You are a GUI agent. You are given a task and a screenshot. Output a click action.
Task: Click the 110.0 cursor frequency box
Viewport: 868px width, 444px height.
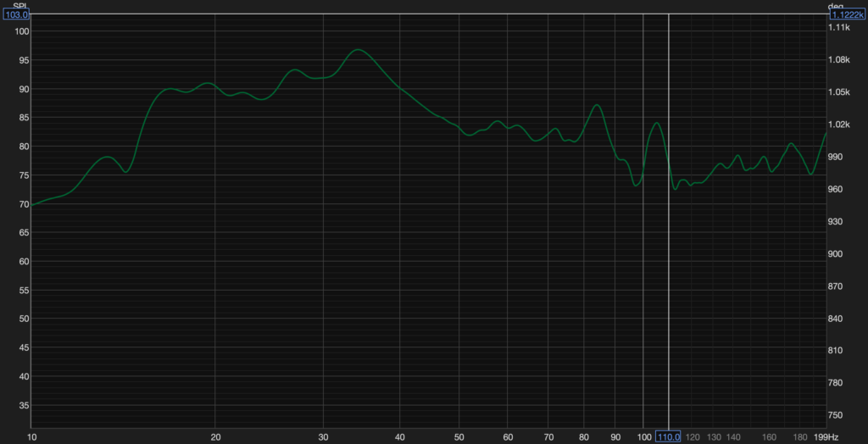pyautogui.click(x=669, y=437)
